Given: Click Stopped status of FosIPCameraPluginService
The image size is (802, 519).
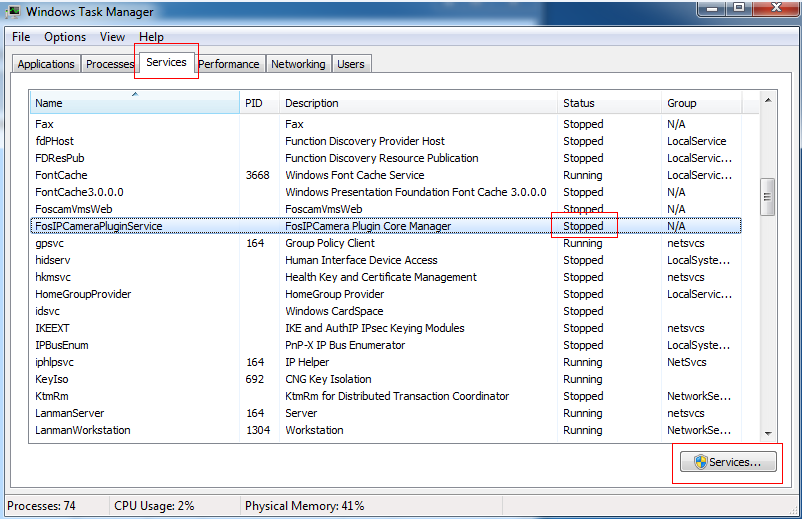Looking at the screenshot, I should click(x=583, y=226).
